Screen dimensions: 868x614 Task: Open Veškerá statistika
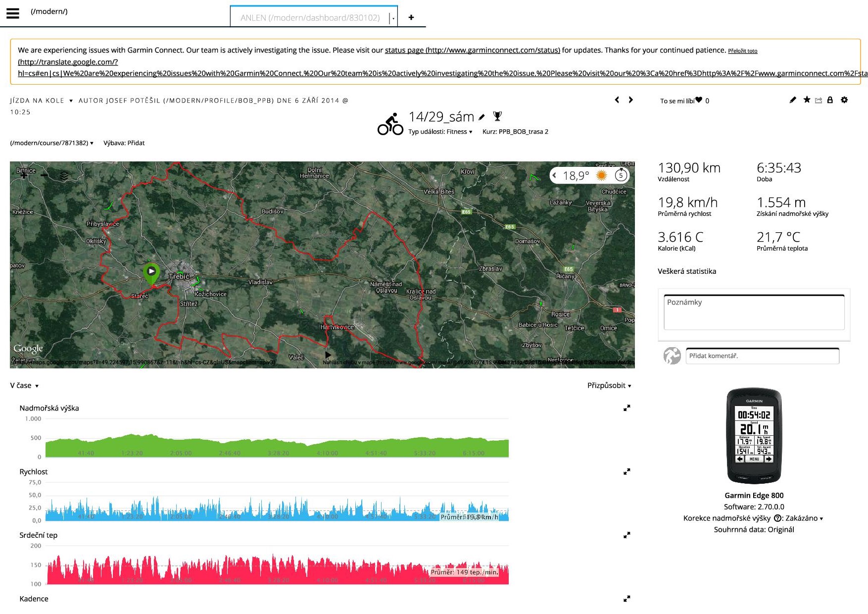[686, 271]
